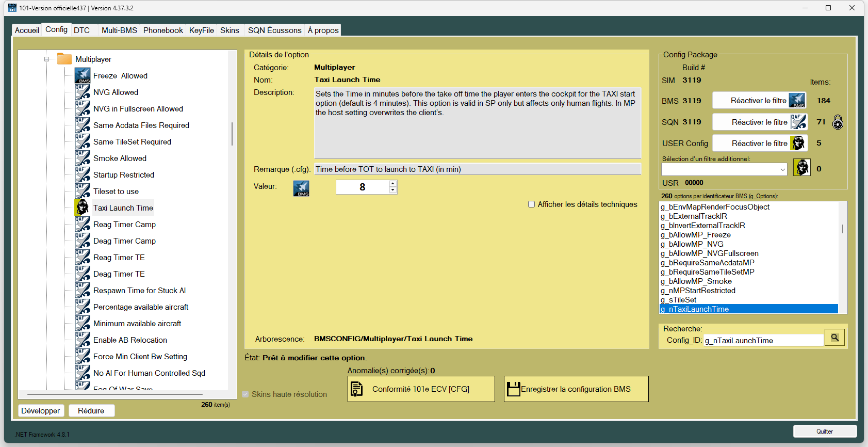This screenshot has height=447, width=868.
Task: Switch to the Accueil tab
Action: coord(27,30)
